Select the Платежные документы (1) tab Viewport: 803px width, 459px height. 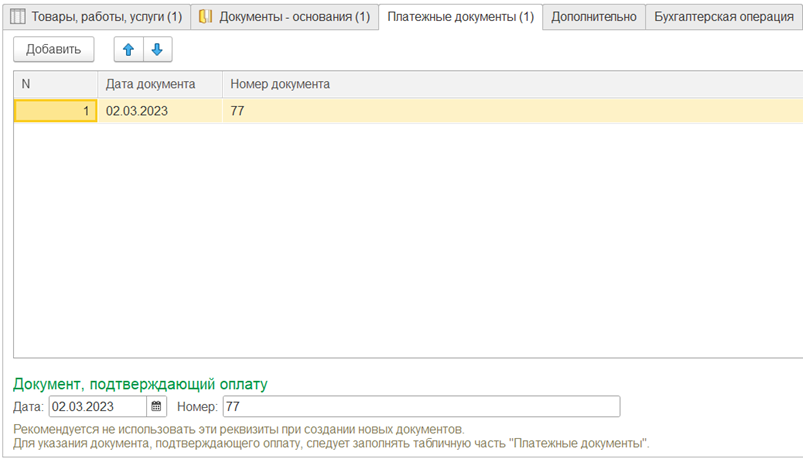coord(460,16)
